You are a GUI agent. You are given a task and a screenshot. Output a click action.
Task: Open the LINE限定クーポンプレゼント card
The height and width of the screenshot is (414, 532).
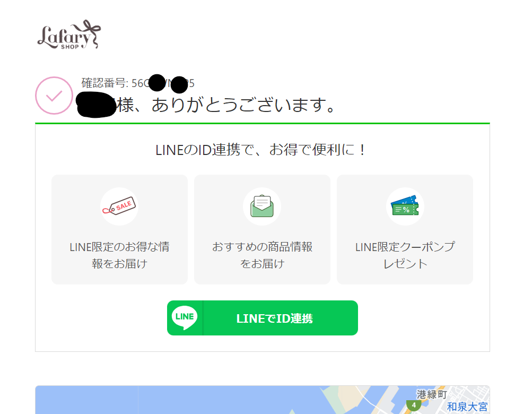tap(405, 230)
